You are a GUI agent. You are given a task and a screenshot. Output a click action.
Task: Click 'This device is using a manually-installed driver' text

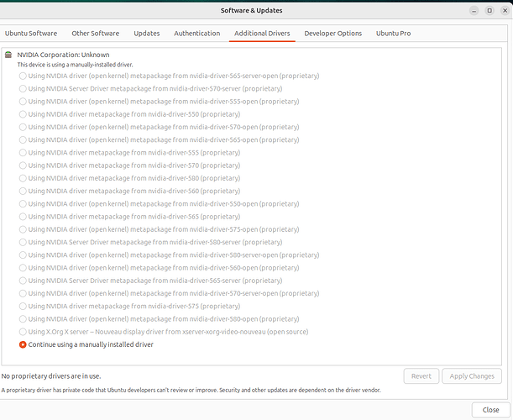76,65
